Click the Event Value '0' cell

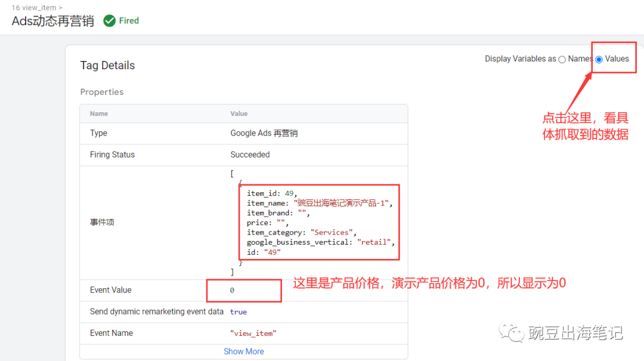[232, 290]
